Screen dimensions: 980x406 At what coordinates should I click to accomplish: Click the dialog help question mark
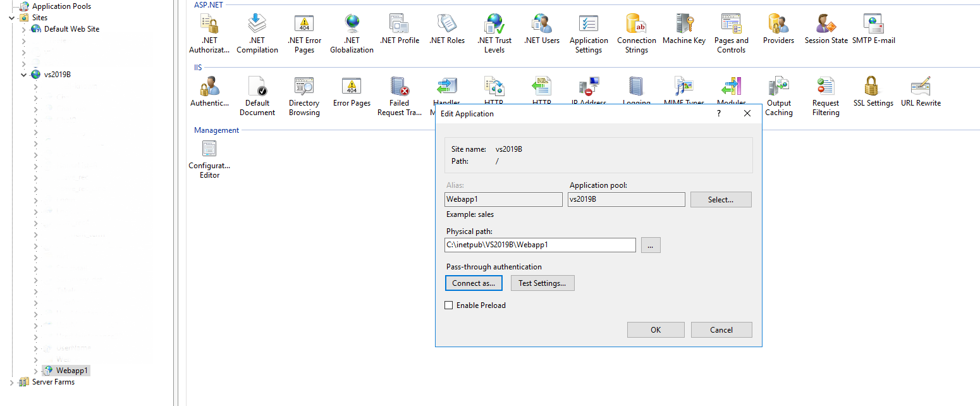pos(719,114)
